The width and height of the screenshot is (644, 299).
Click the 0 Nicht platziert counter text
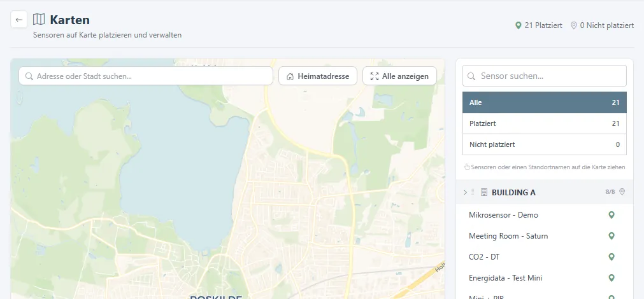(x=606, y=25)
